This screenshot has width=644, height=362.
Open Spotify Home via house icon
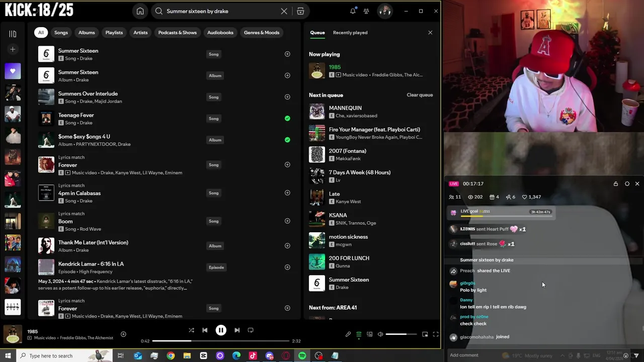tap(140, 11)
